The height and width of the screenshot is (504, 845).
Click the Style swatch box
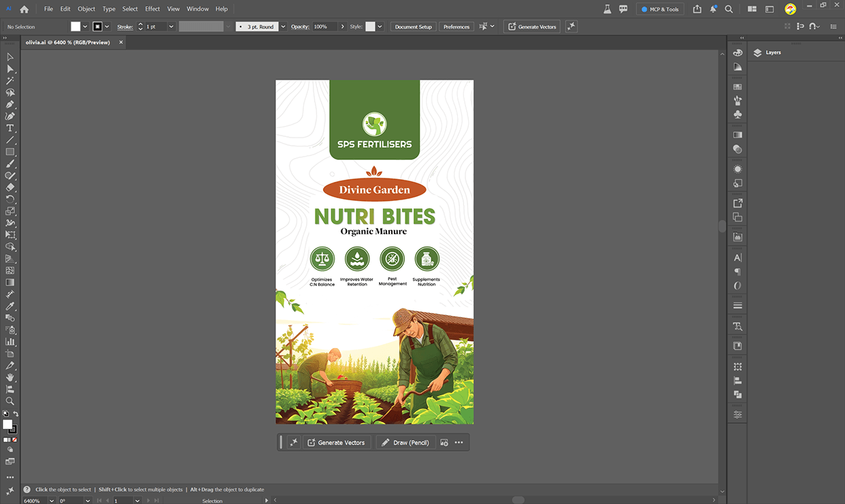[x=370, y=27]
